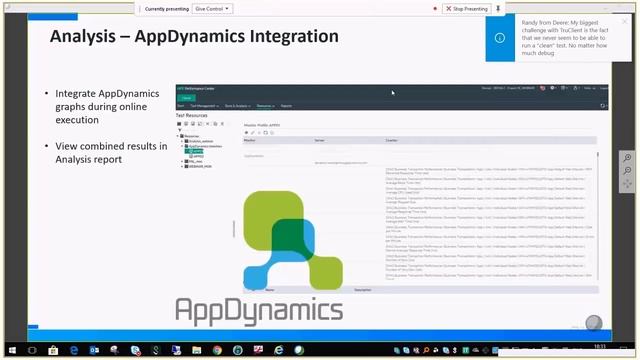
Task: Open Internet Explorer from taskbar
Action: coord(279,350)
